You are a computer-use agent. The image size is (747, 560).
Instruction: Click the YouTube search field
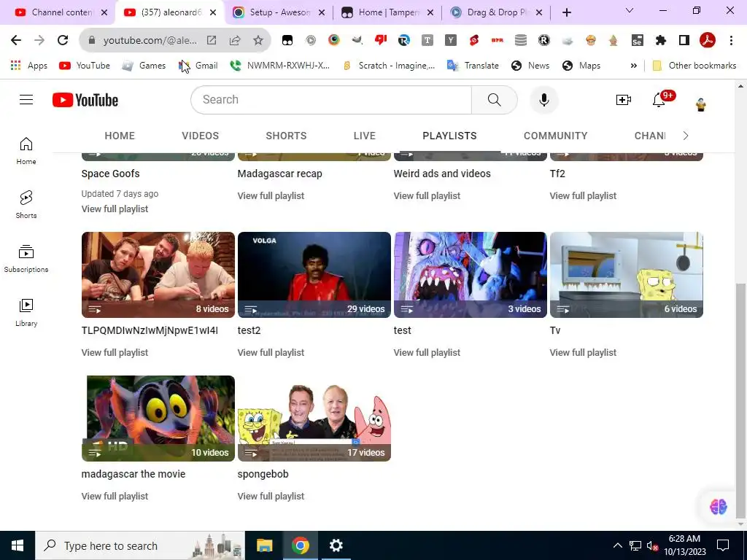331,99
